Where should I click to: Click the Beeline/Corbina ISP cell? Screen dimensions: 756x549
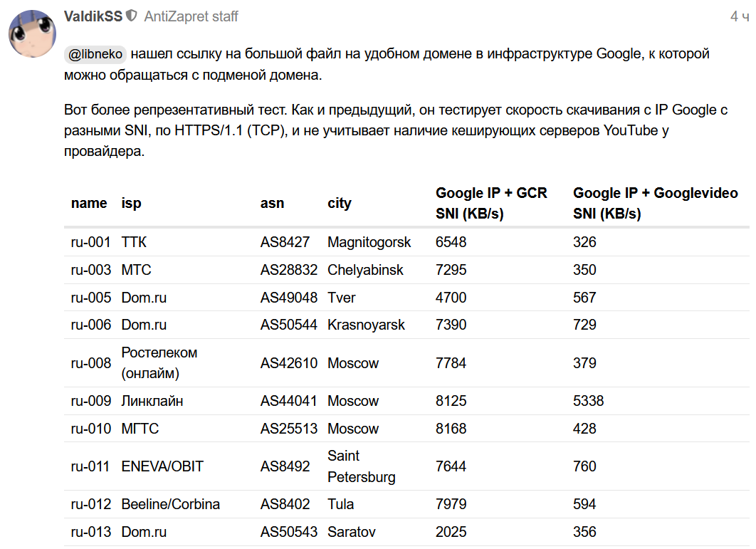tap(171, 505)
